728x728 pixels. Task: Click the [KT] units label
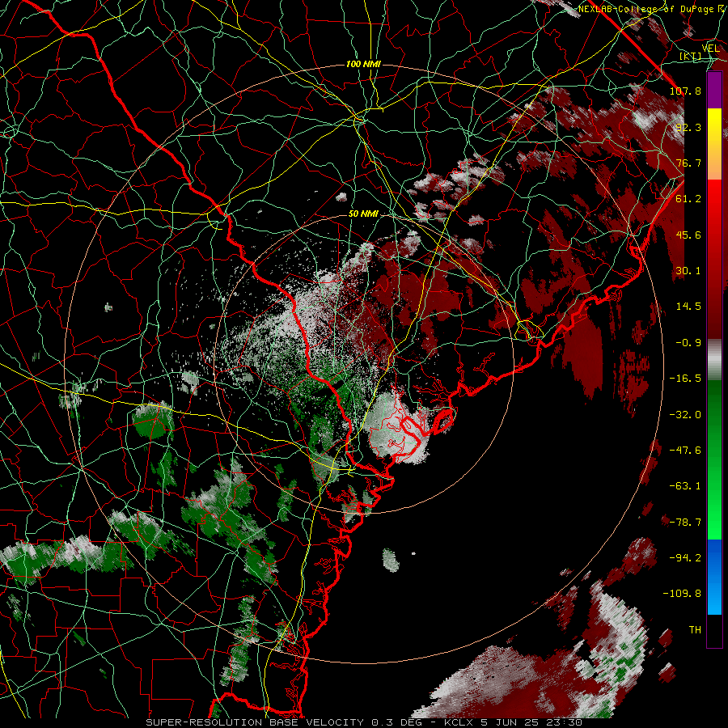pyautogui.click(x=691, y=57)
